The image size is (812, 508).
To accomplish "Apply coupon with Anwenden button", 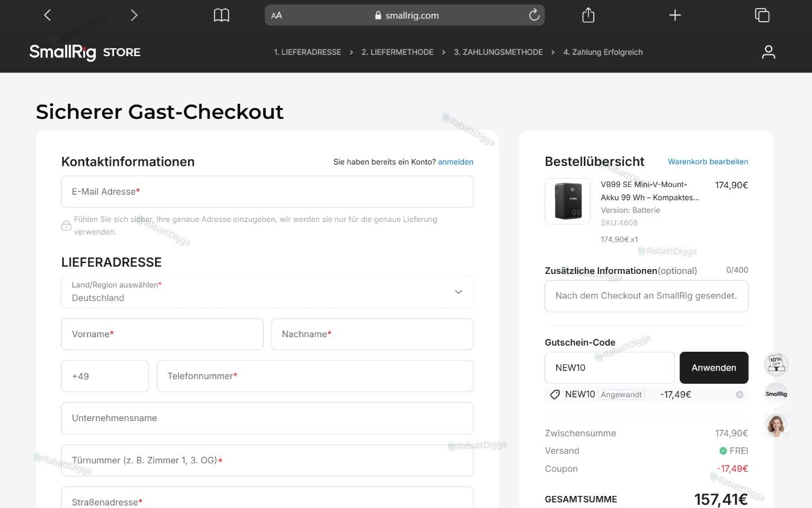I will pyautogui.click(x=714, y=367).
